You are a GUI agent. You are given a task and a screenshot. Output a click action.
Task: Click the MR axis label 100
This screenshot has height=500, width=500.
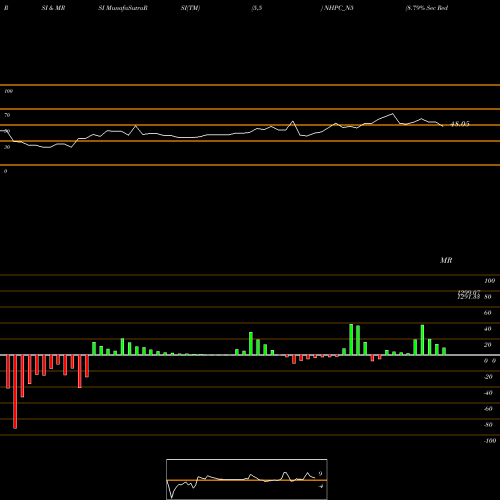pyautogui.click(x=489, y=281)
